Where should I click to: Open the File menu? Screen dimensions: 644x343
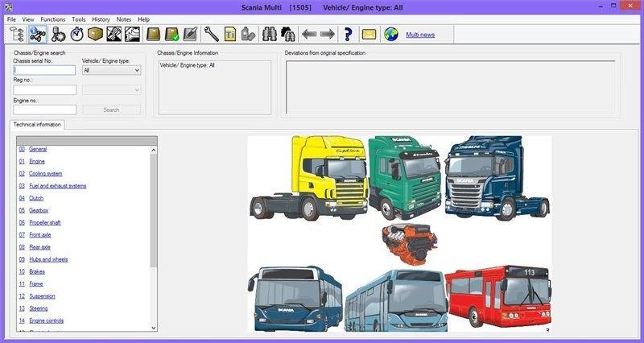coord(11,19)
